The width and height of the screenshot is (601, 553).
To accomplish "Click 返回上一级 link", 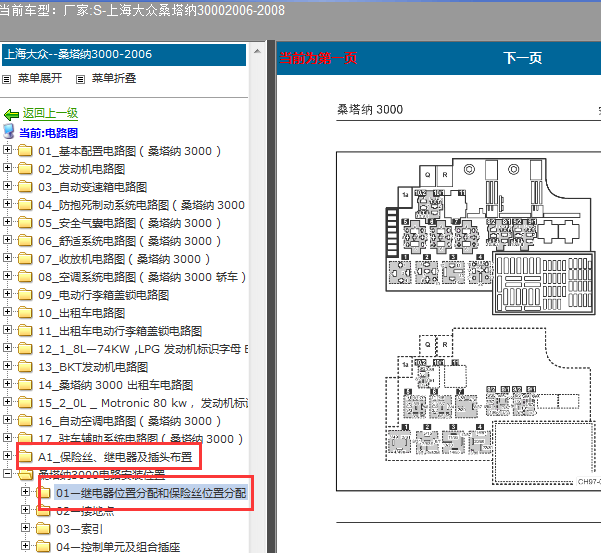I will coord(50,113).
